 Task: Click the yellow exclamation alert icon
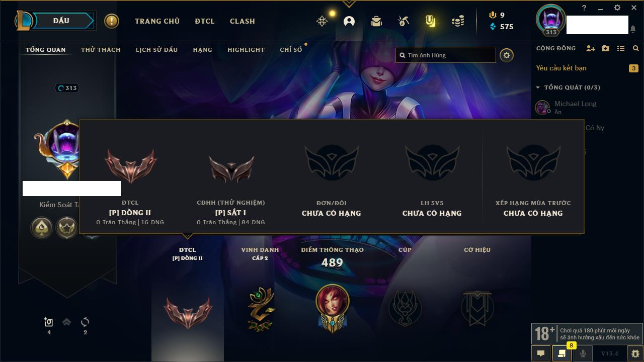[112, 21]
